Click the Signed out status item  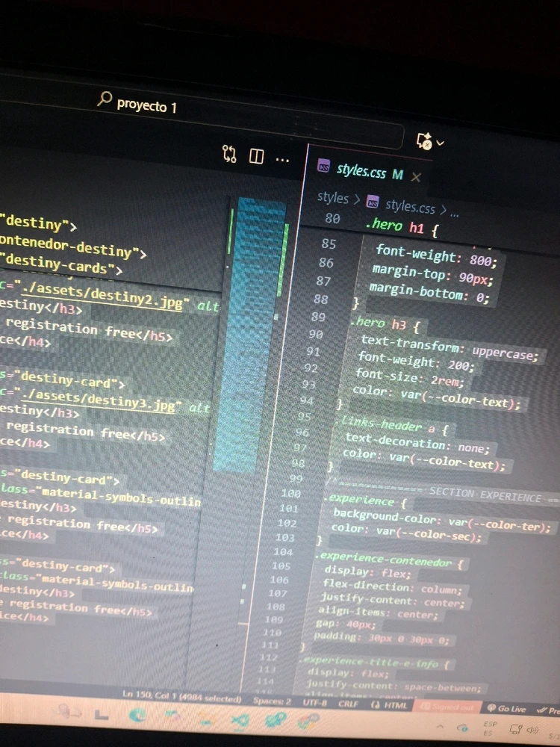click(447, 707)
